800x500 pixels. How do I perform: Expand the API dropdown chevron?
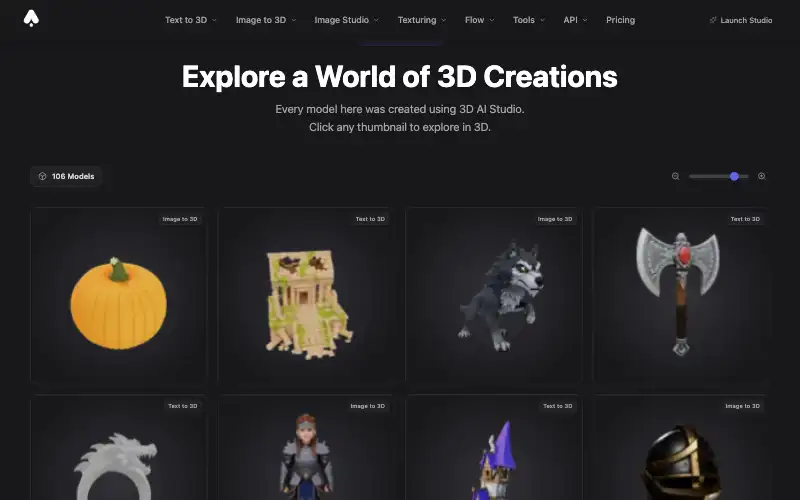pos(585,20)
